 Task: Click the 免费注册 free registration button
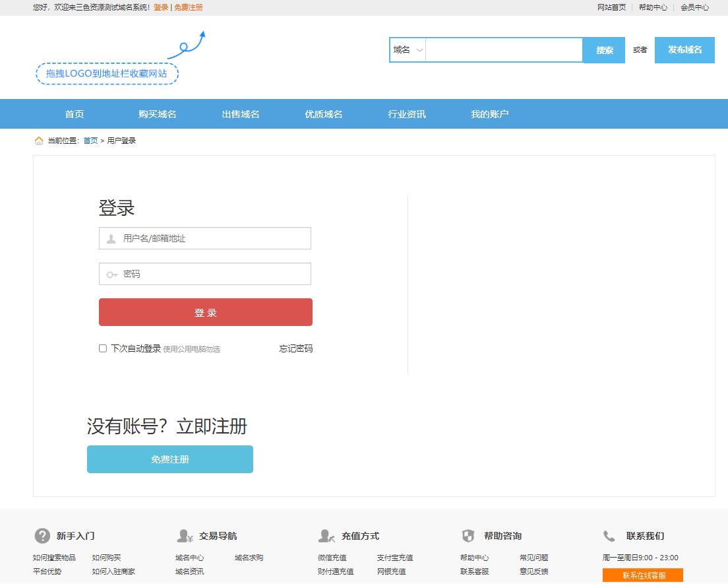tap(169, 459)
